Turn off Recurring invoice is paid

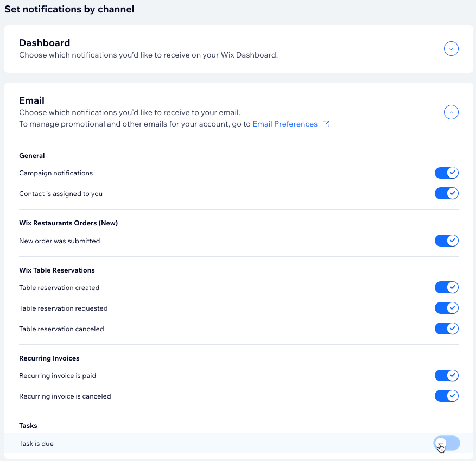coord(446,375)
